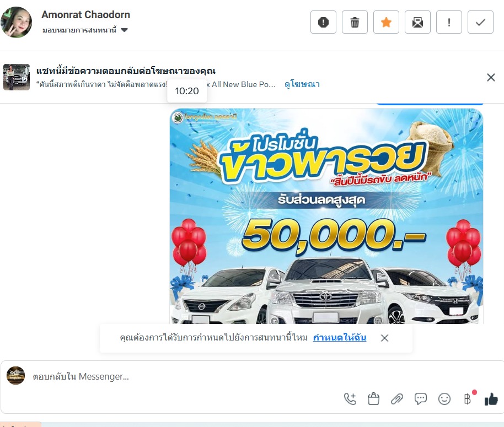
Task: Flag conversation with exclamation mark icon
Action: [x=449, y=22]
